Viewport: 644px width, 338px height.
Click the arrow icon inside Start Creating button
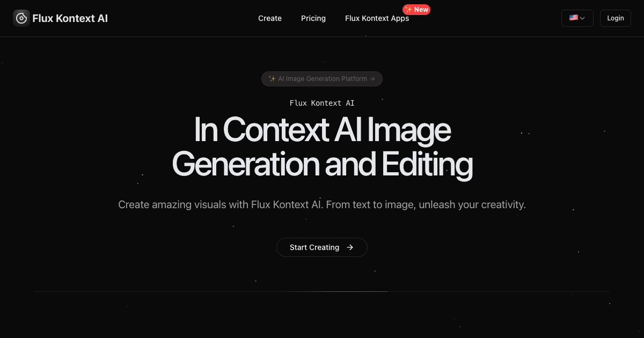(350, 247)
